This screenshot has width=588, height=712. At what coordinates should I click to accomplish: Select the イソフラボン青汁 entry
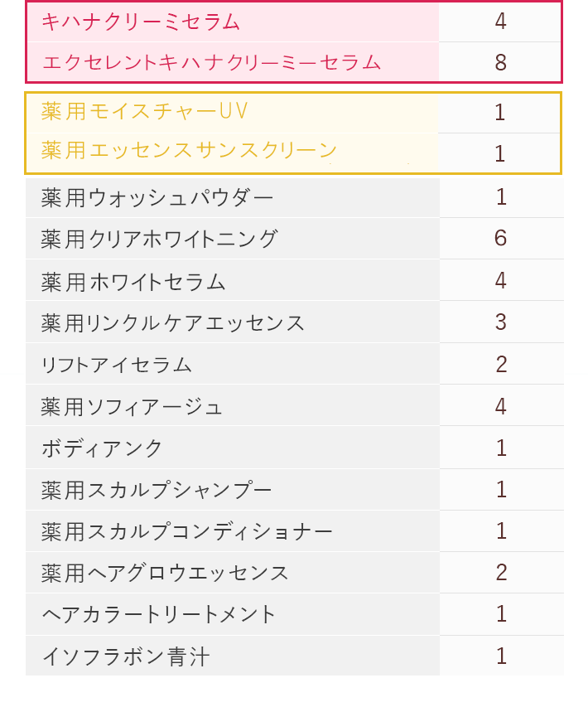pyautogui.click(x=126, y=656)
